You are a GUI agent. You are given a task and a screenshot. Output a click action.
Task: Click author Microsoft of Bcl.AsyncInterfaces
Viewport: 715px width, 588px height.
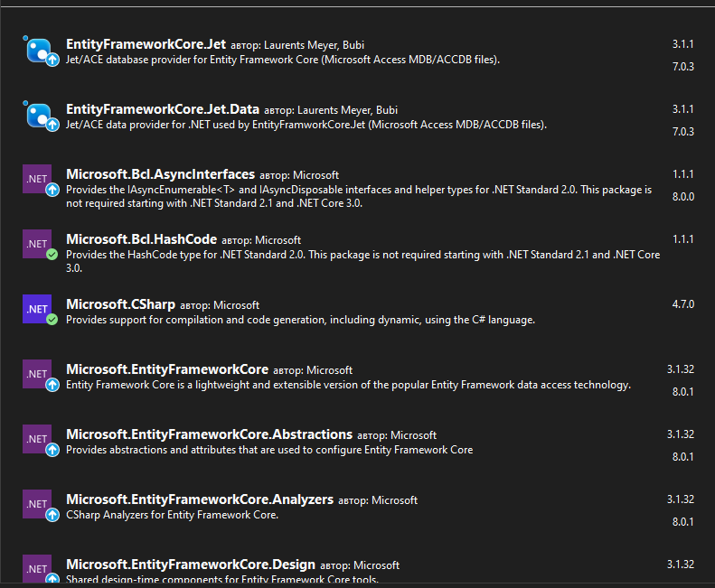[x=316, y=175]
